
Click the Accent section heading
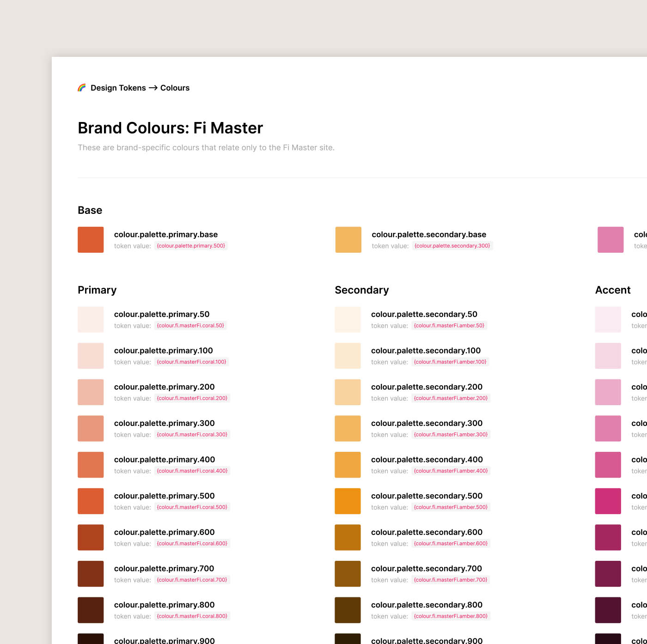click(x=613, y=290)
